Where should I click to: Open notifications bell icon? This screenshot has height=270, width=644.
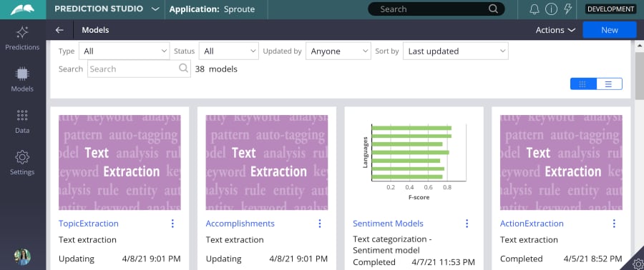coord(535,9)
